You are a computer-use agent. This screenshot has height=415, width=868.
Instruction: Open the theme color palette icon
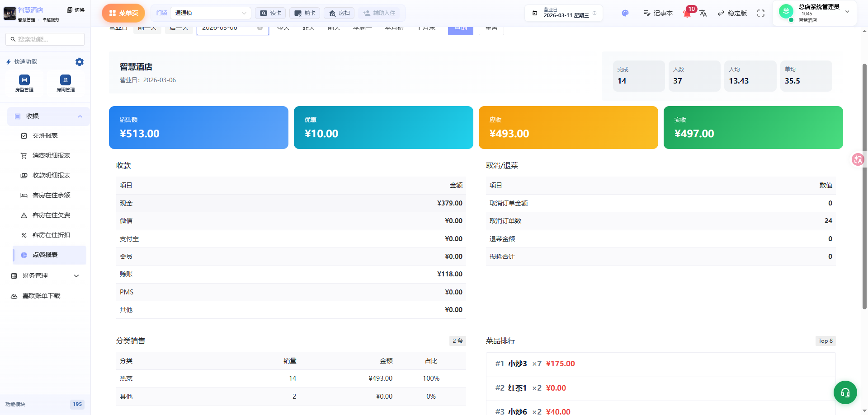tap(625, 13)
